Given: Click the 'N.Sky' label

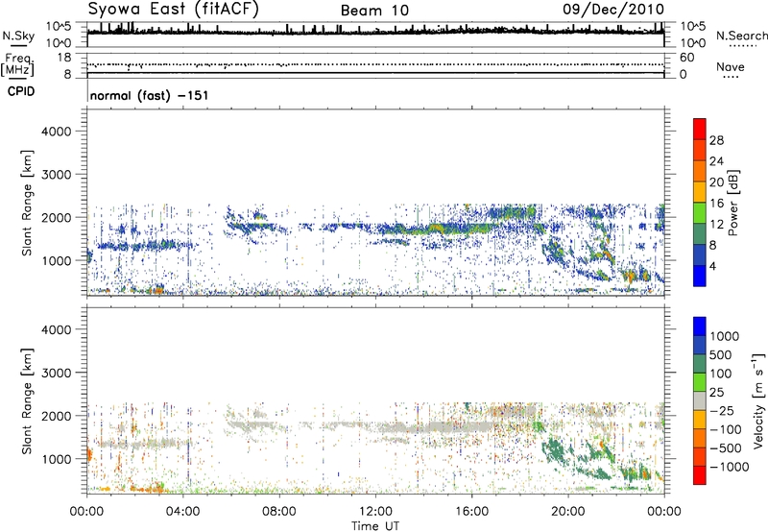Looking at the screenshot, I should [x=18, y=36].
